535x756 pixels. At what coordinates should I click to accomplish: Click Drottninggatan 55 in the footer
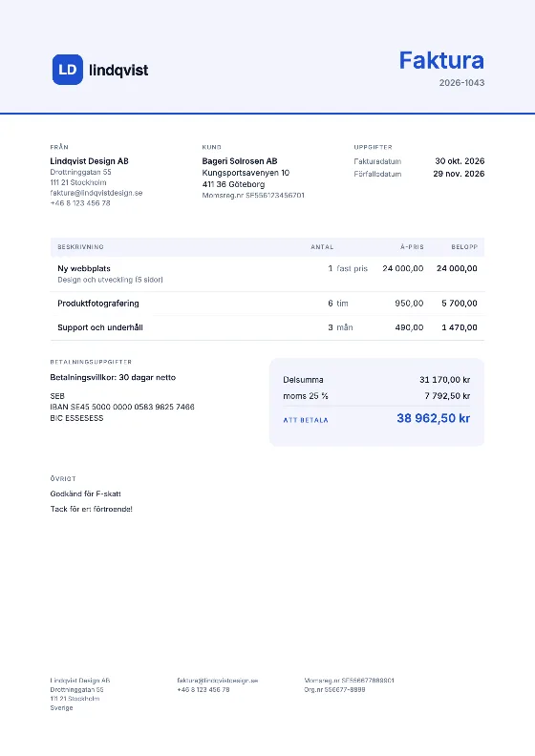coord(76,689)
